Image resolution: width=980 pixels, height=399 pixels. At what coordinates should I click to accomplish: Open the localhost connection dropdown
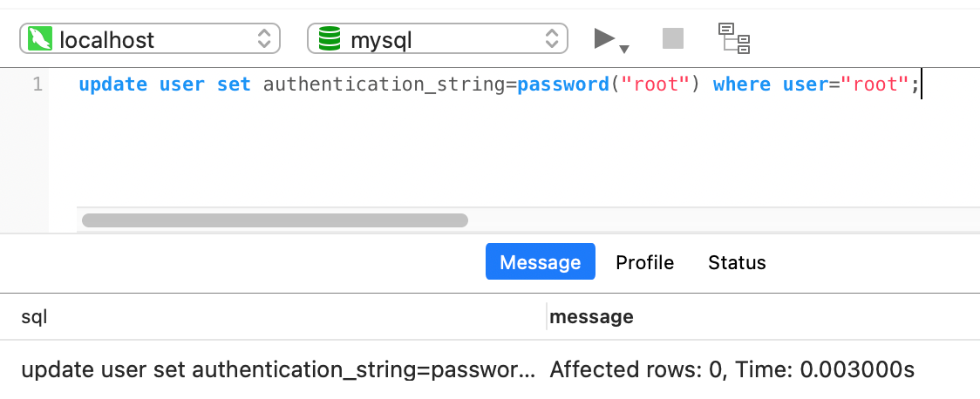[150, 38]
